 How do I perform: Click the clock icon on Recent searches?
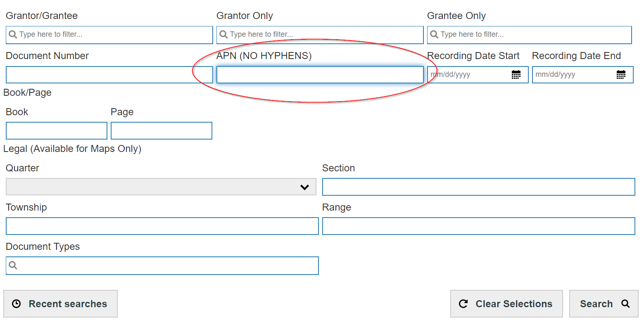[16, 304]
